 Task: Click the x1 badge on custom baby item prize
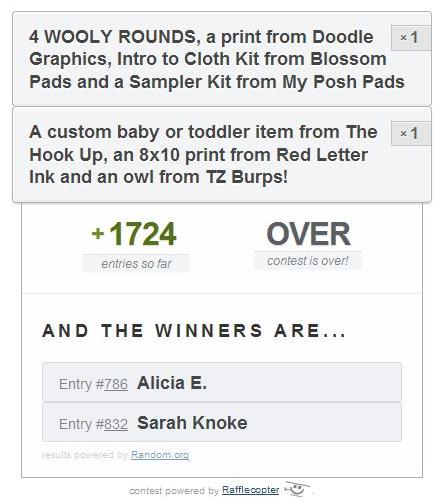(411, 134)
